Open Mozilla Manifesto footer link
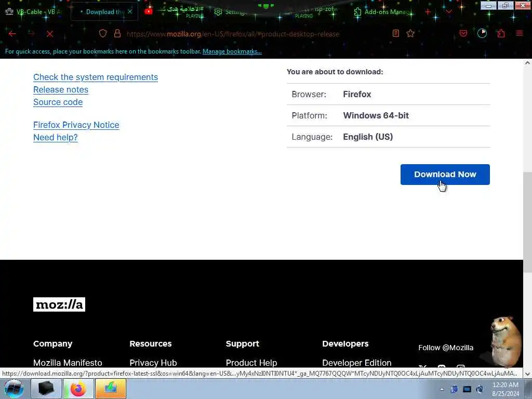532x399 pixels. pyautogui.click(x=68, y=363)
